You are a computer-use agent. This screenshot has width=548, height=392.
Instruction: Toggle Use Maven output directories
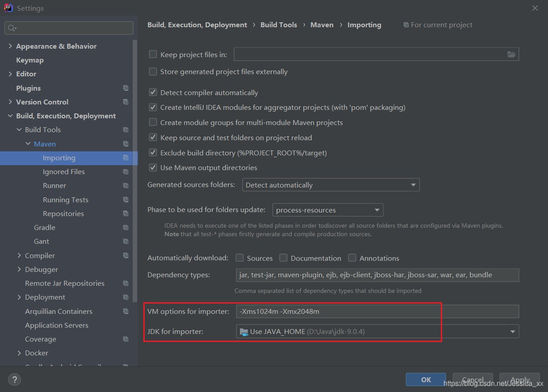point(153,167)
